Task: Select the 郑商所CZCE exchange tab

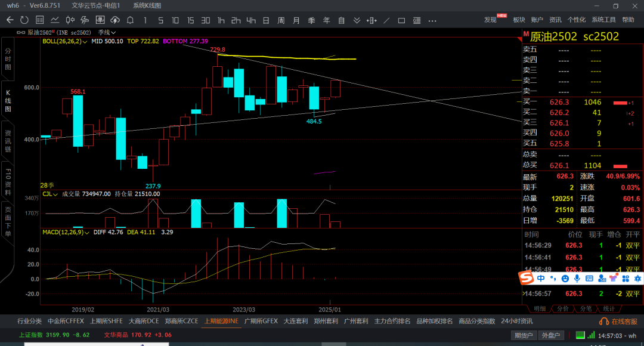Action: (x=181, y=322)
